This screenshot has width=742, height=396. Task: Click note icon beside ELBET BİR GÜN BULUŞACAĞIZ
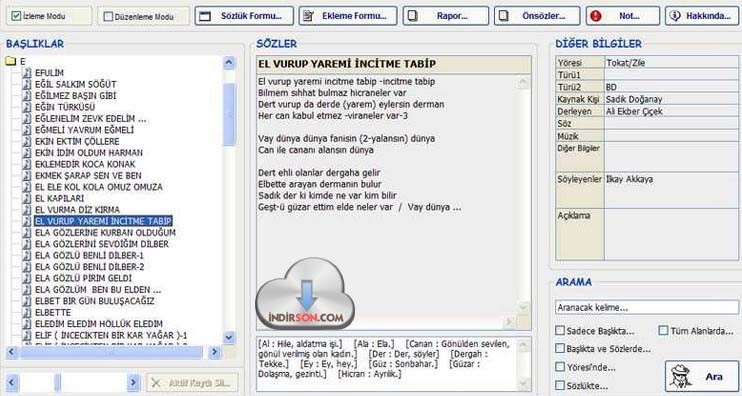27,300
